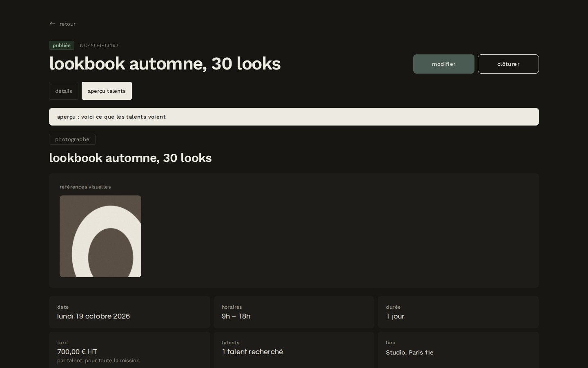This screenshot has width=588, height=368.
Task: Click the back arrow icon
Action: pos(52,24)
